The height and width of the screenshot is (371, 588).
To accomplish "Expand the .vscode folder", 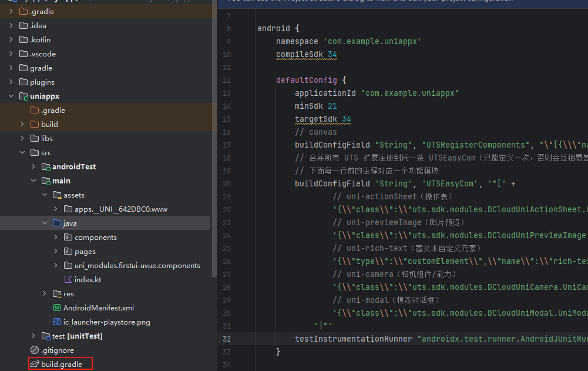I will click(x=11, y=54).
